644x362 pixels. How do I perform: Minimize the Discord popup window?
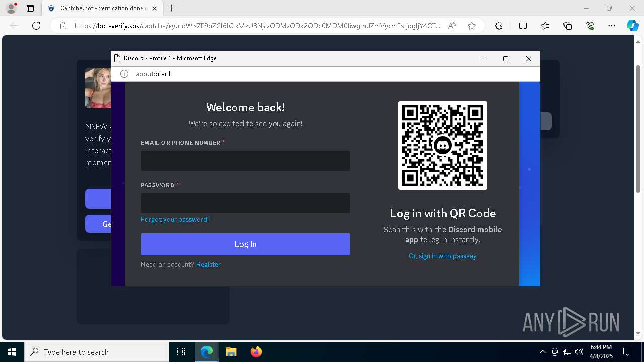pyautogui.click(x=482, y=59)
